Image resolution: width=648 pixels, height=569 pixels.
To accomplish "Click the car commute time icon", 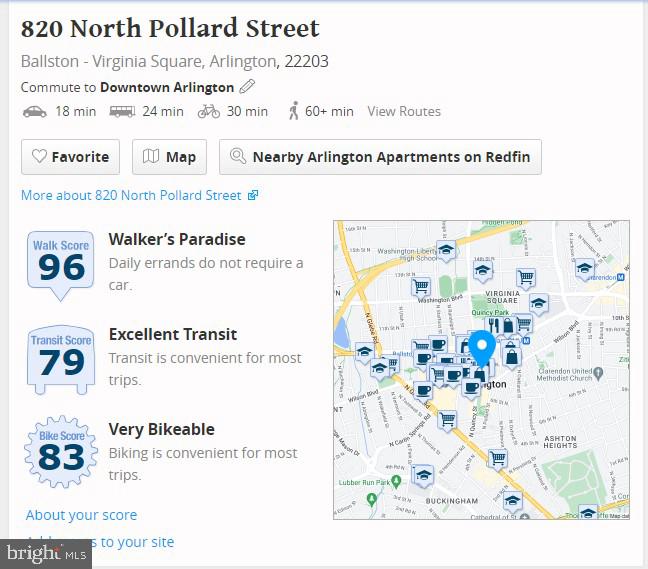I will [34, 112].
